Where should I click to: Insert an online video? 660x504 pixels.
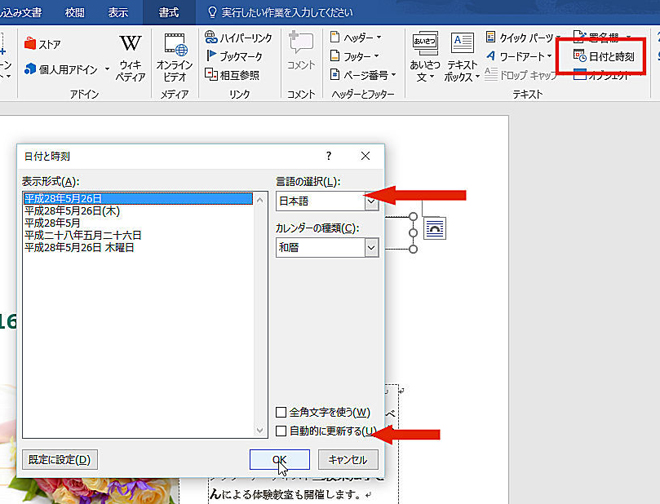click(x=174, y=58)
